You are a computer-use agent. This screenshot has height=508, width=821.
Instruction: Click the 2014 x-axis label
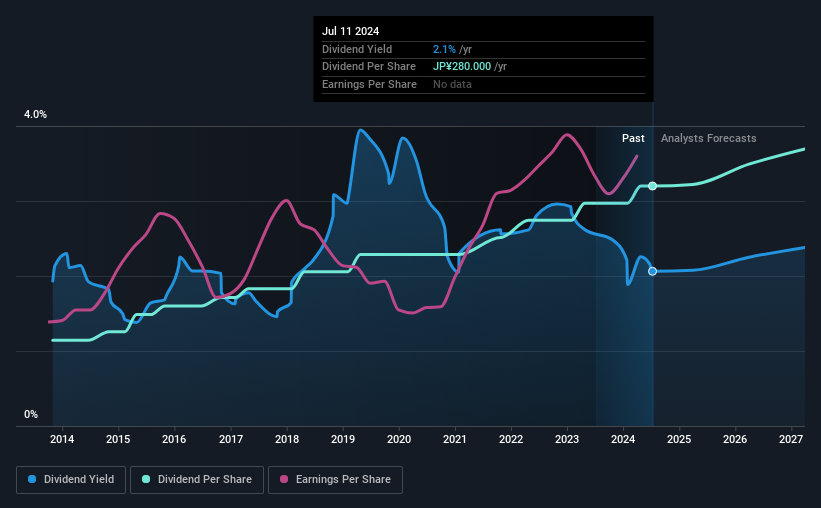pyautogui.click(x=62, y=439)
